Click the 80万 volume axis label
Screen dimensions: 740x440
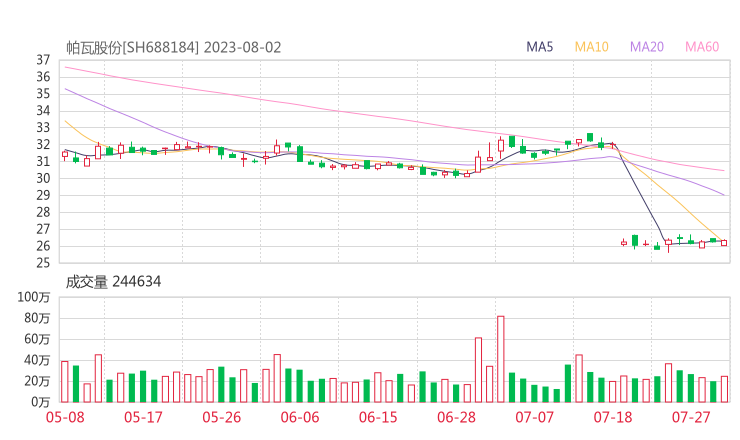coord(37,318)
